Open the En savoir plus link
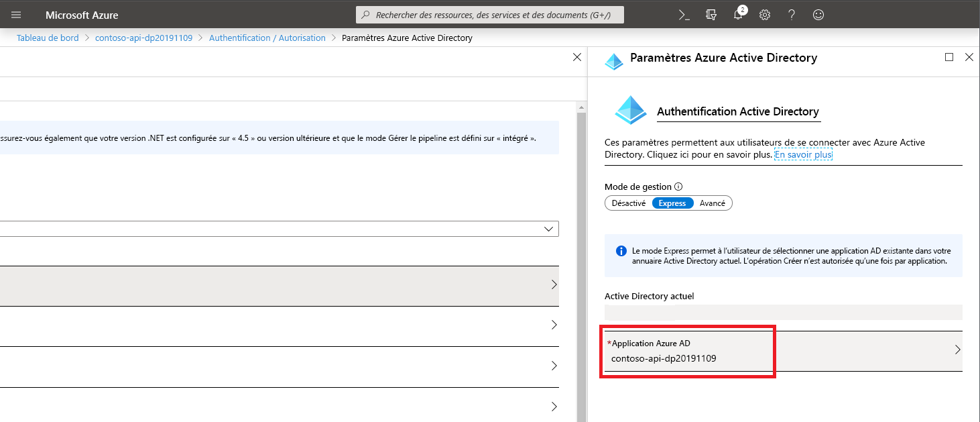 coord(803,154)
